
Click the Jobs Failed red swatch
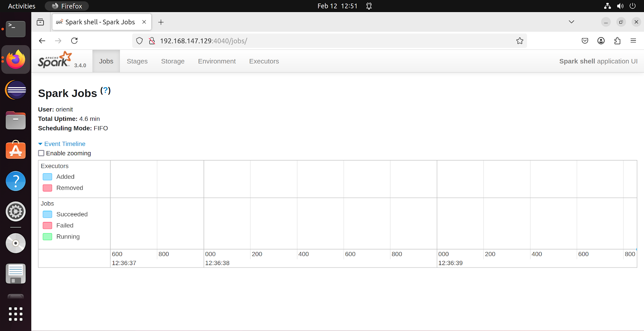(x=47, y=226)
